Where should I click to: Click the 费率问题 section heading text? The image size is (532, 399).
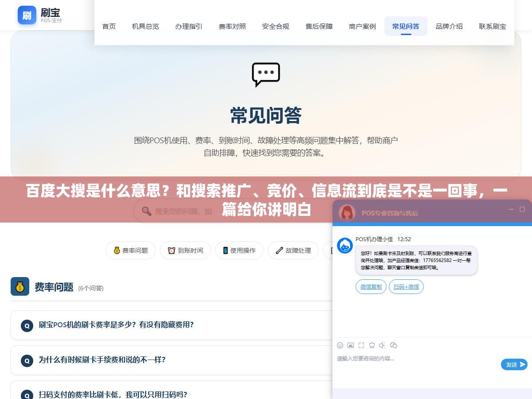(x=54, y=287)
